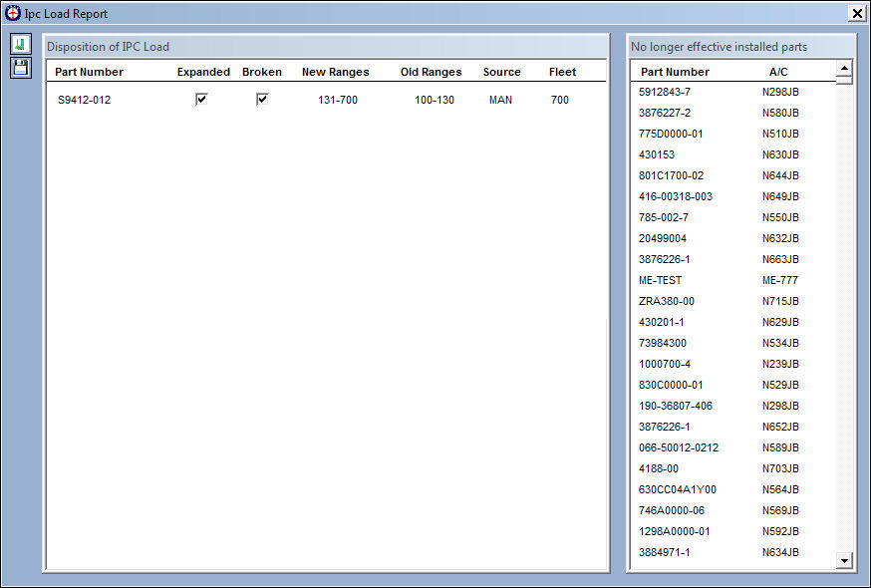The height and width of the screenshot is (588, 871).
Task: Click aircraft N239JB
Action: 780,364
